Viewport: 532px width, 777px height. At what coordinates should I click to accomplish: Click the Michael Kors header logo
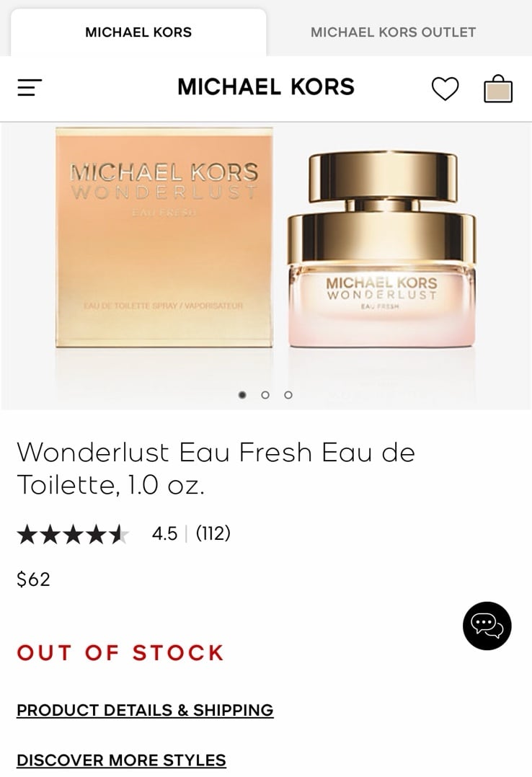coord(266,86)
